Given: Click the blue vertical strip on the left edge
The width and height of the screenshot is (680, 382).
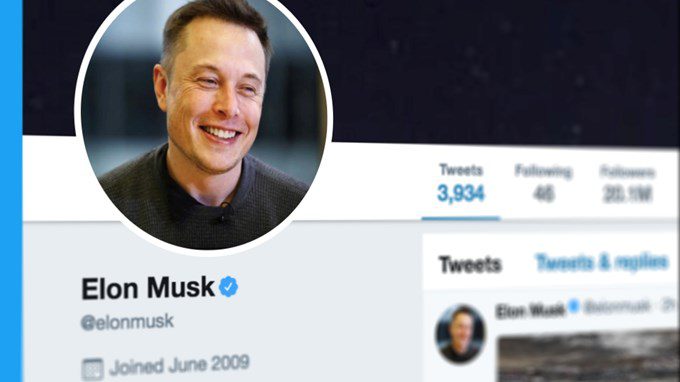Looking at the screenshot, I should tap(11, 191).
